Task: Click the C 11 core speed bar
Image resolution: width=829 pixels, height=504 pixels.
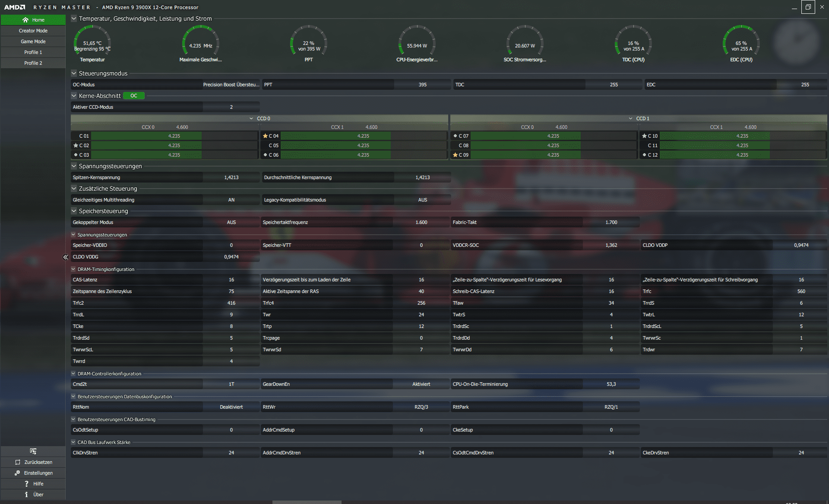Action: pyautogui.click(x=742, y=145)
